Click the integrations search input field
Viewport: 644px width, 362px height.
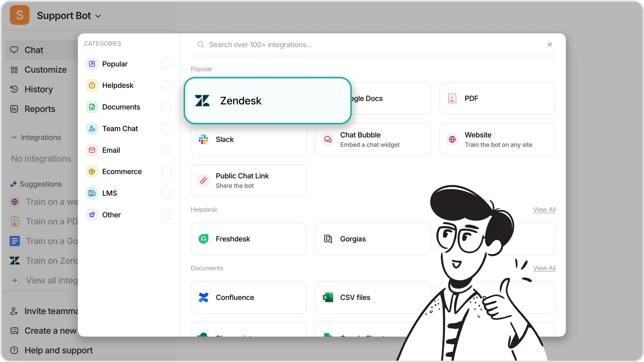373,44
